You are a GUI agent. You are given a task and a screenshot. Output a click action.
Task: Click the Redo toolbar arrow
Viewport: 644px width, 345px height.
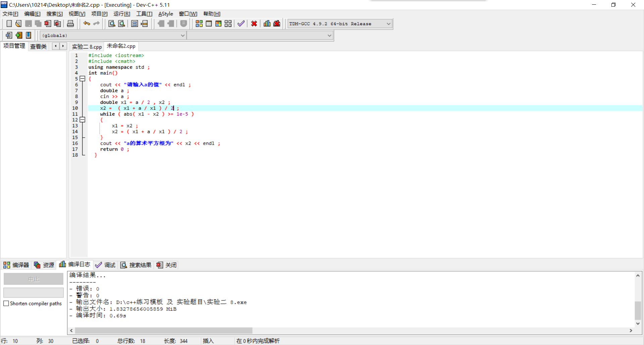97,23
